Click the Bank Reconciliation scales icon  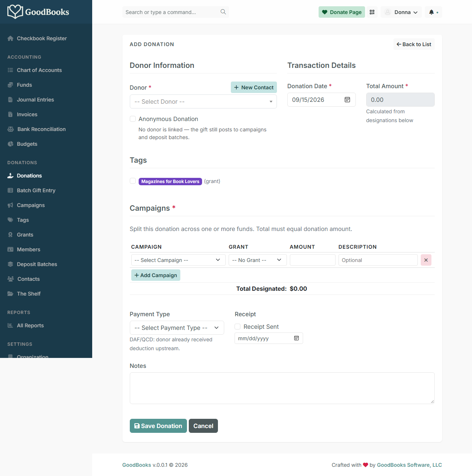[11, 129]
